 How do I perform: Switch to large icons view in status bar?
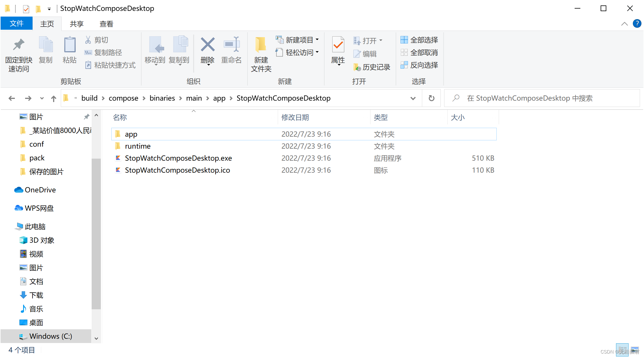(x=635, y=350)
